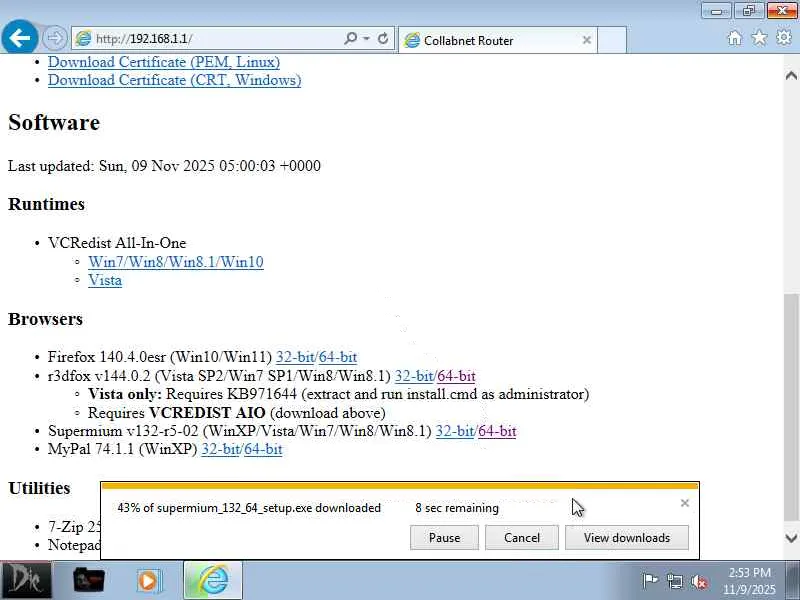
Task: Click the network tray icon
Action: 674,581
